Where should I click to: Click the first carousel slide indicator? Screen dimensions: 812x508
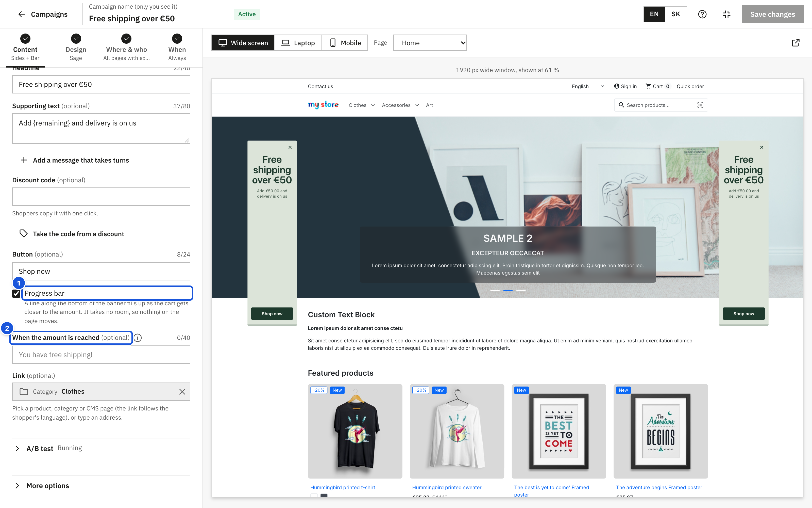click(x=495, y=290)
